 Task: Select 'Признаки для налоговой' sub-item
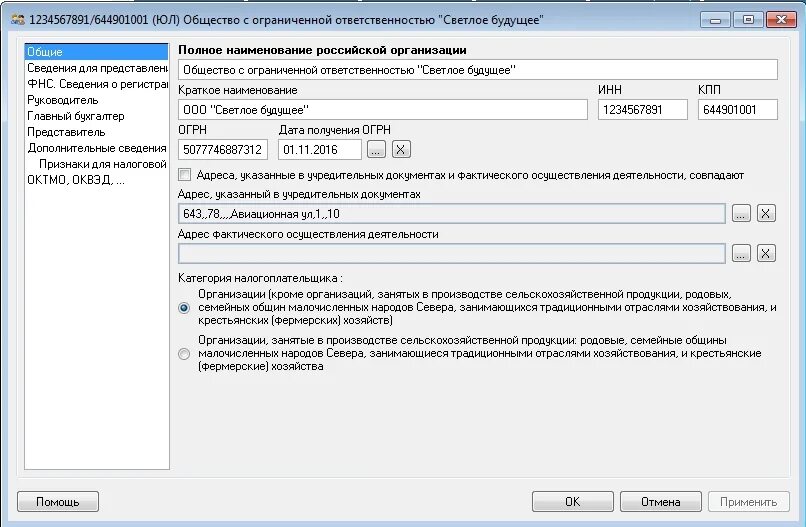[102, 164]
